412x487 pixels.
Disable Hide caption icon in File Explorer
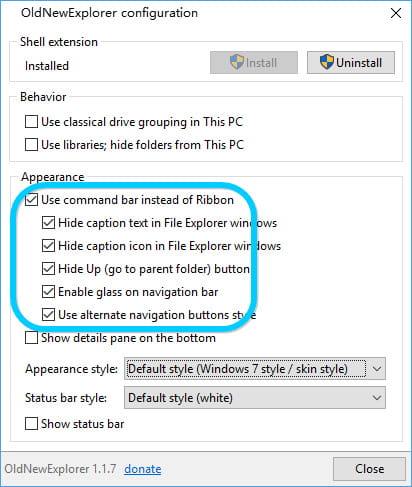coord(48,246)
